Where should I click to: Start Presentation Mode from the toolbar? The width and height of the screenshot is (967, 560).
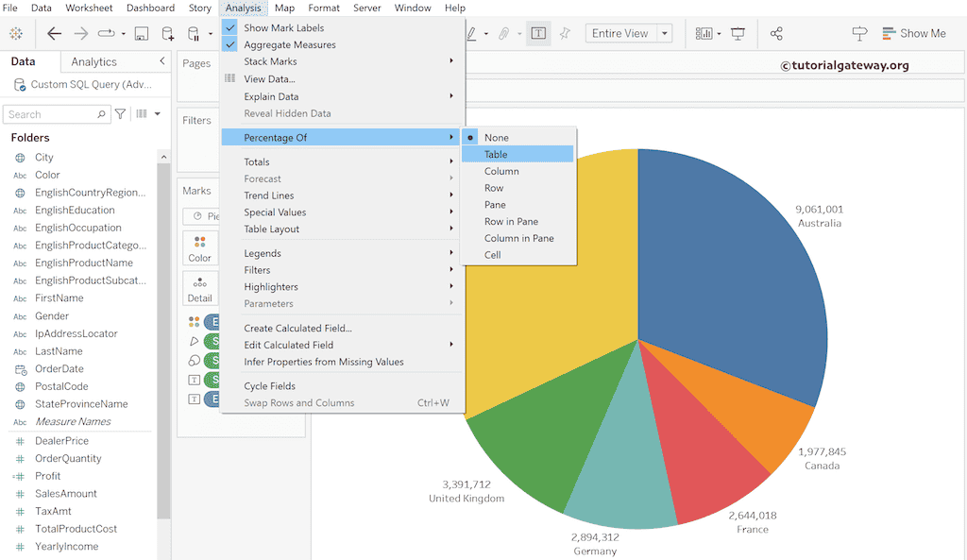[738, 33]
